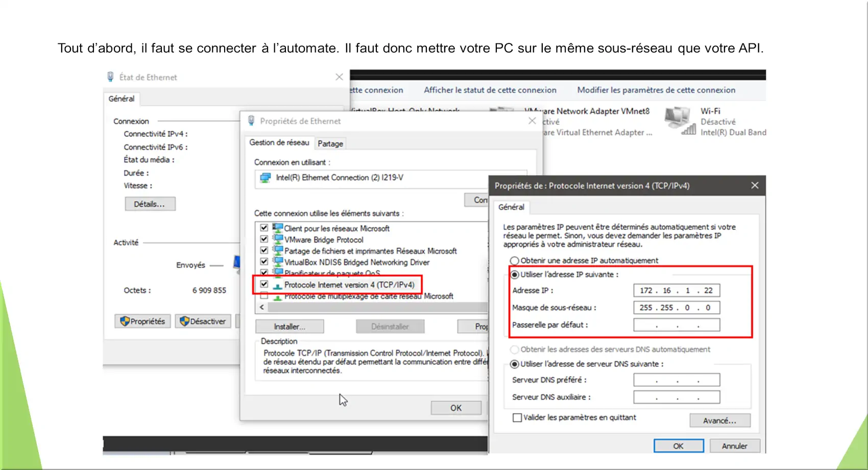Open the Avancé settings button
868x470 pixels.
click(x=720, y=420)
